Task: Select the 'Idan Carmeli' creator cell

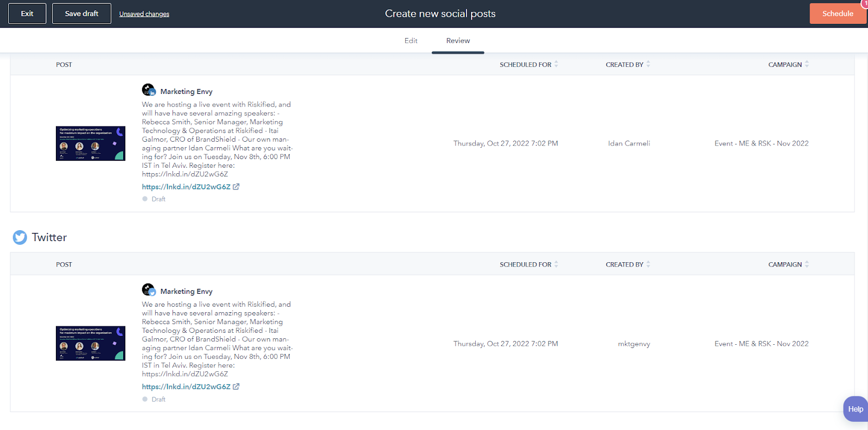Action: tap(629, 143)
